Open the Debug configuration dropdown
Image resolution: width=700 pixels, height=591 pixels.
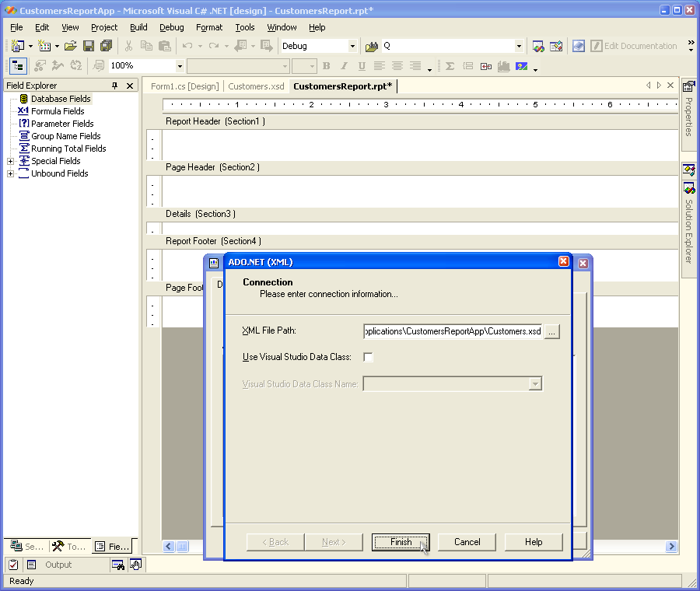click(x=352, y=47)
